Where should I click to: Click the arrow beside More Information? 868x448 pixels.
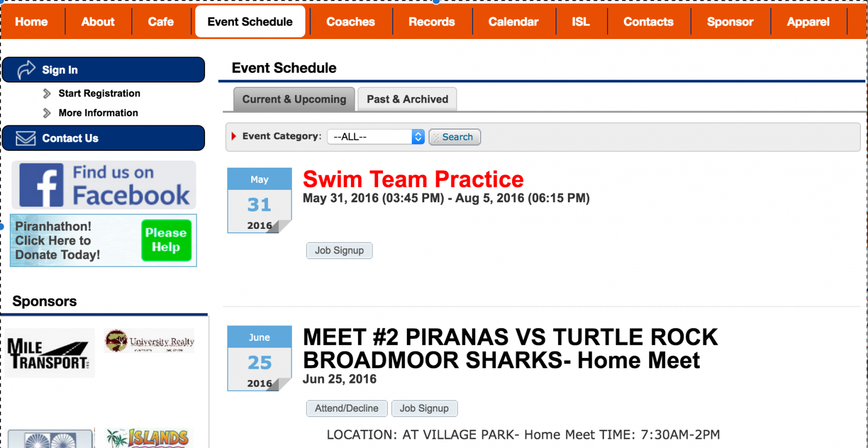[x=47, y=113]
